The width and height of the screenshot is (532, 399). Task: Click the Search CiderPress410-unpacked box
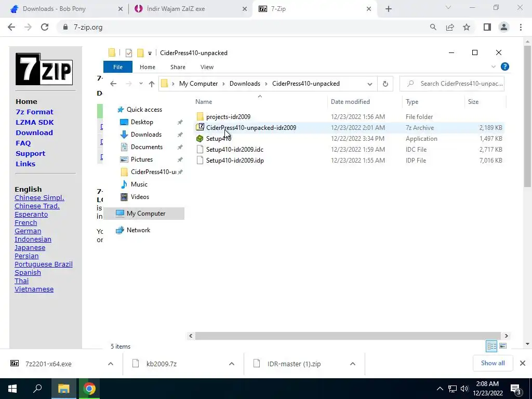(x=452, y=84)
